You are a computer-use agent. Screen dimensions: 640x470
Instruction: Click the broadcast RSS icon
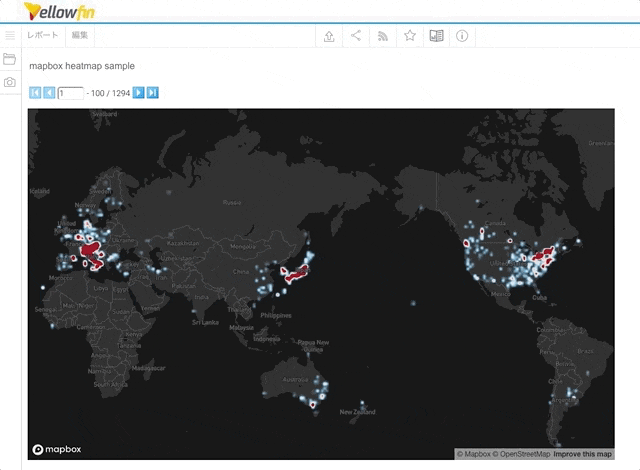pos(383,36)
